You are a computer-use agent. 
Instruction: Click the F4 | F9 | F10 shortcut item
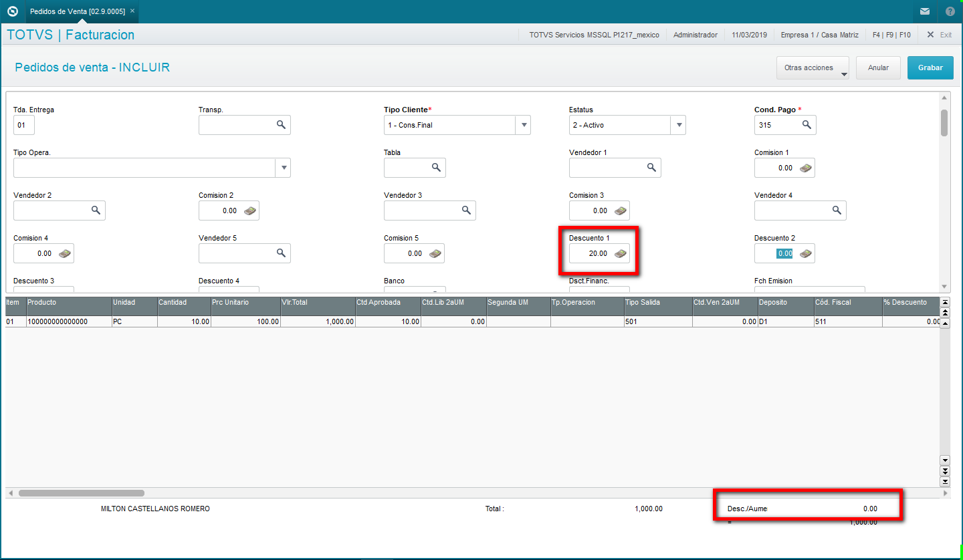coord(891,35)
